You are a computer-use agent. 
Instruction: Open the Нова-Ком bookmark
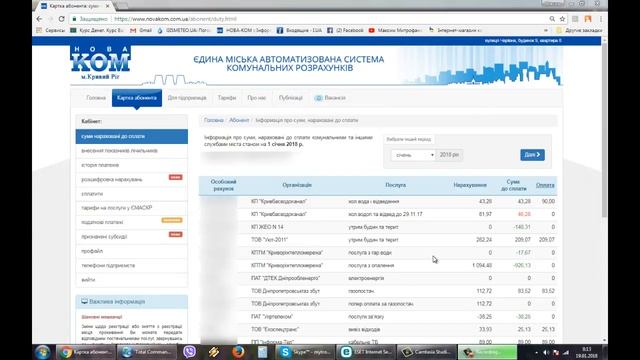(x=243, y=30)
